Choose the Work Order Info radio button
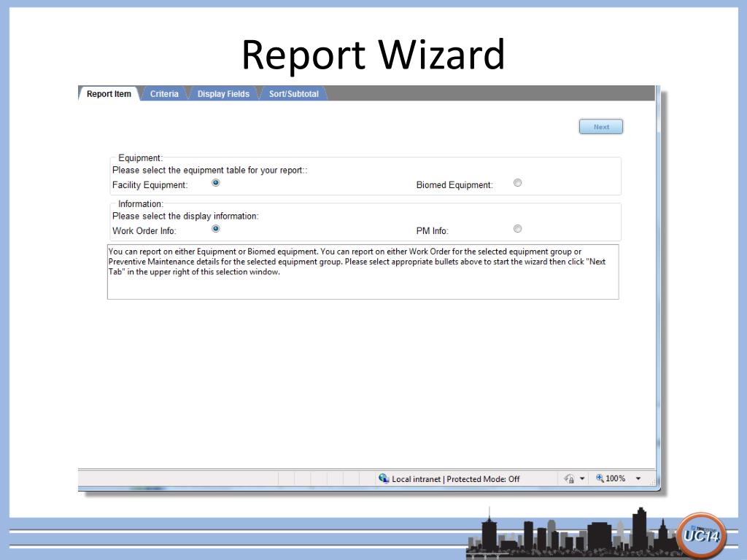747x560 pixels. click(216, 228)
